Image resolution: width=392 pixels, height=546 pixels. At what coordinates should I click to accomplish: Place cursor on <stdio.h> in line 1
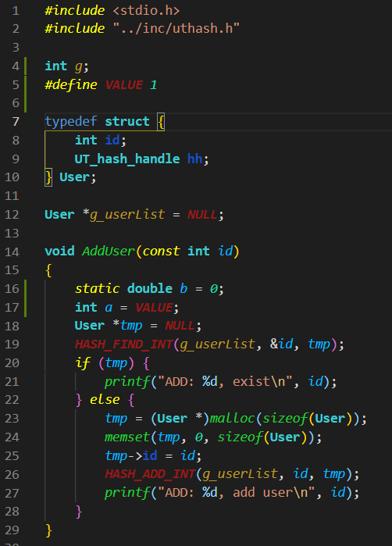point(146,10)
